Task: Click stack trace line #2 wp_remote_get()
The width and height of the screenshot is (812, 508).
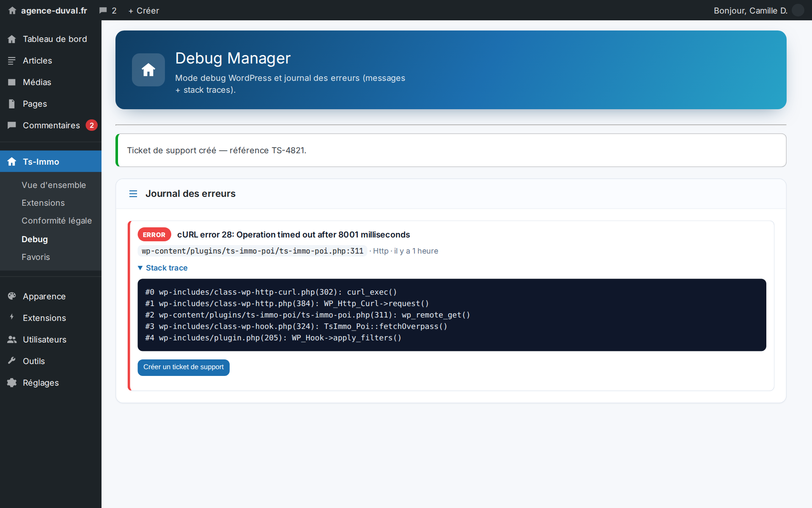Action: click(307, 315)
